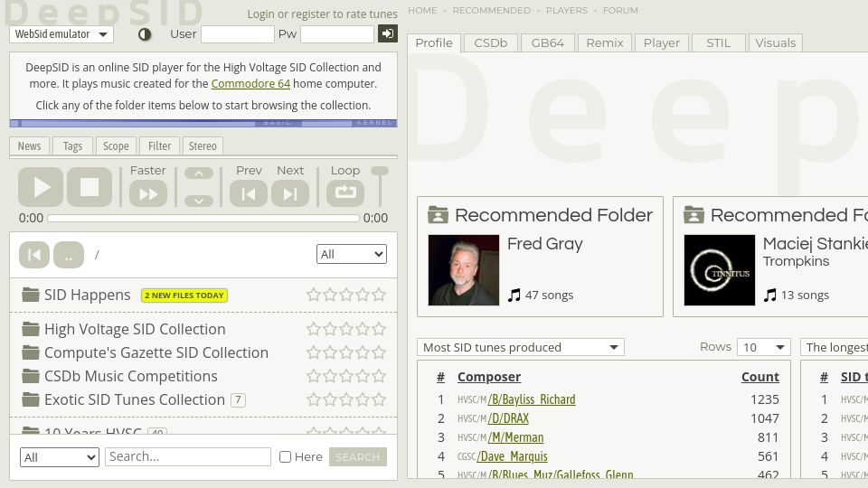This screenshot has height=488, width=868.
Task: Open the Most SID tunes produced dropdown
Action: coord(521,347)
